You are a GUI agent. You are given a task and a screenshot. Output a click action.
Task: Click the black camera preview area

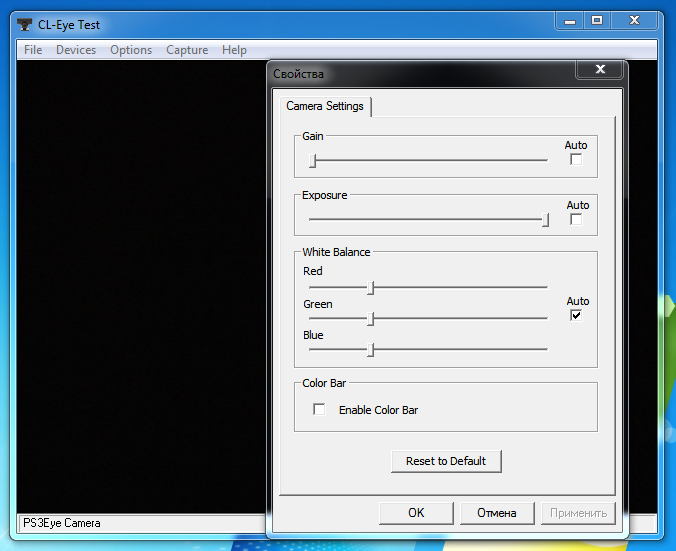point(141,287)
